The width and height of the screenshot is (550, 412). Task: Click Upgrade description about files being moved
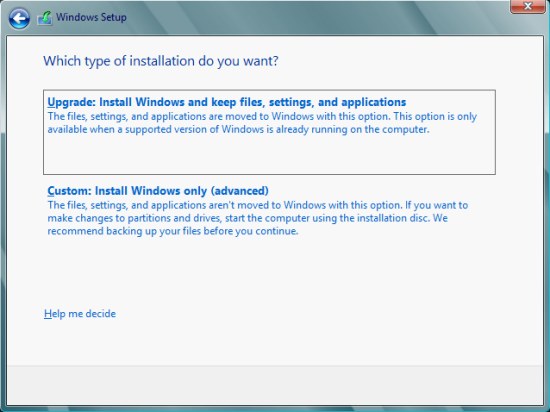click(x=262, y=123)
